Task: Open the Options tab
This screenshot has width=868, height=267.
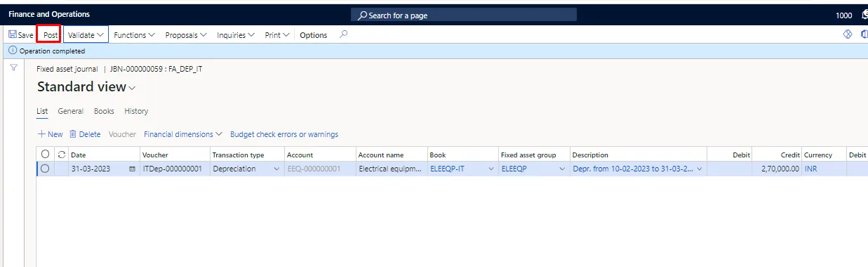Action: pos(314,35)
